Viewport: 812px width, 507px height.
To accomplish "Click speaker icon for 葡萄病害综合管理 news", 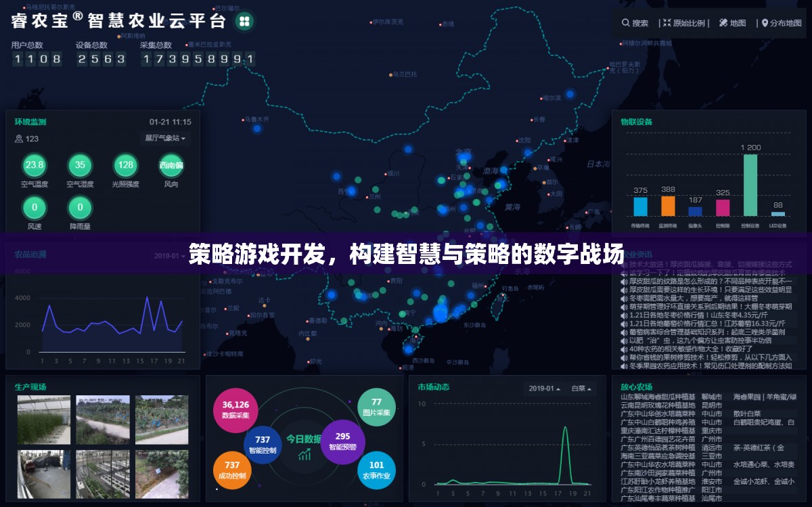I will click(x=624, y=332).
